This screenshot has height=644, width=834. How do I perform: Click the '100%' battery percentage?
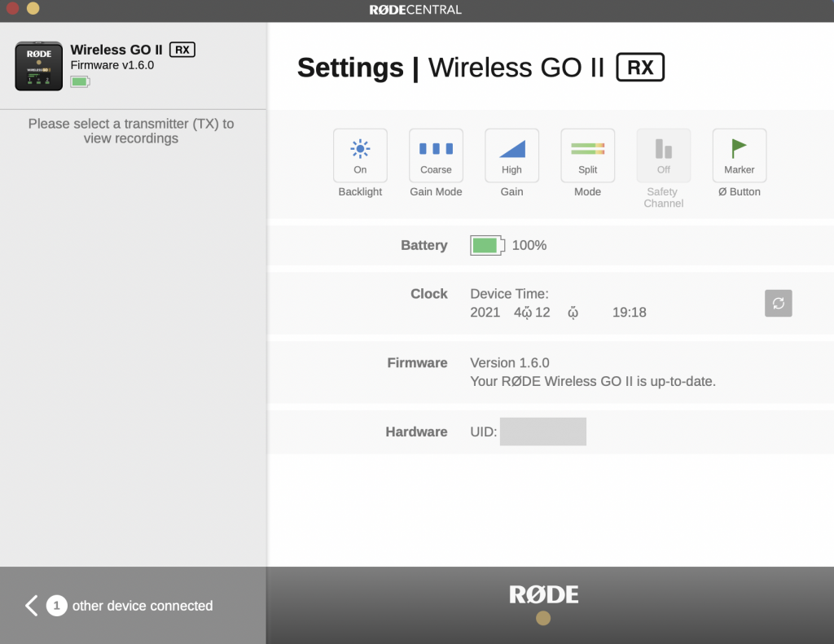[529, 245]
